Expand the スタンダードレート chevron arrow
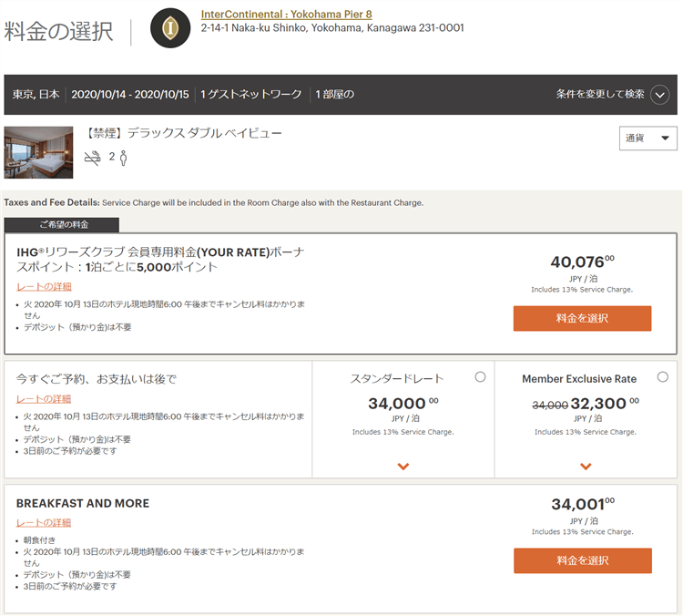The height and width of the screenshot is (616, 683). coord(403,467)
